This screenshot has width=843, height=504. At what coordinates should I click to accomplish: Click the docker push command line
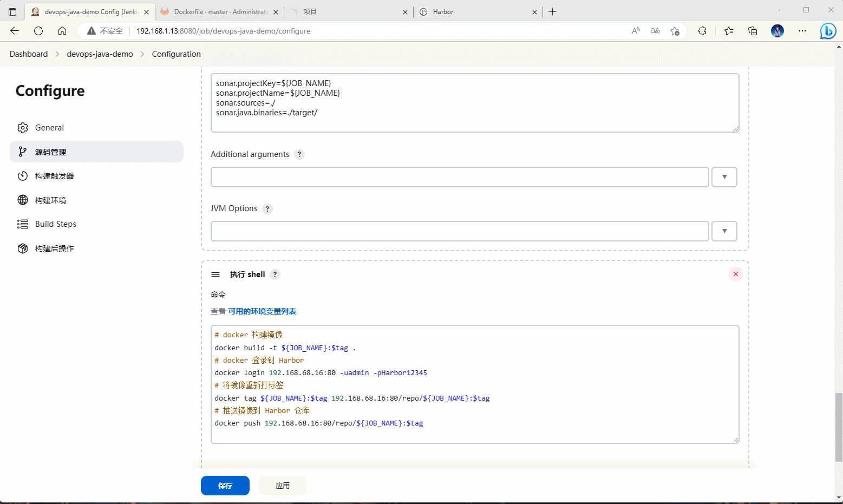319,423
